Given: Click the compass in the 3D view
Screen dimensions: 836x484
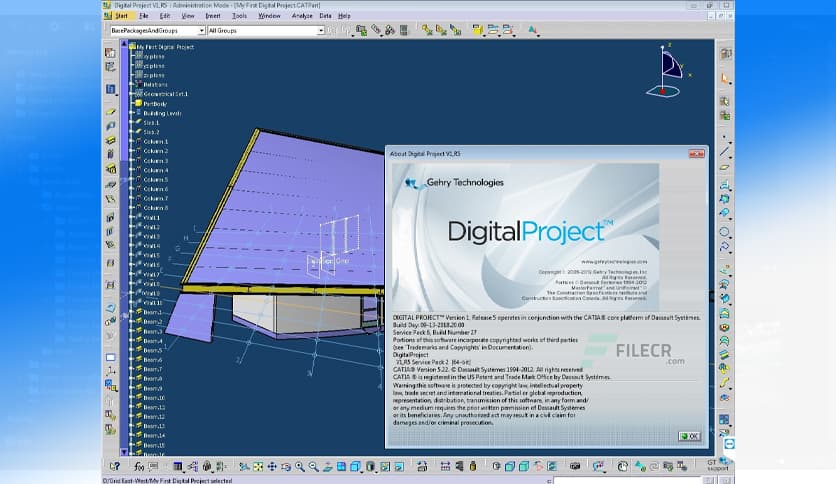Looking at the screenshot, I should [667, 71].
